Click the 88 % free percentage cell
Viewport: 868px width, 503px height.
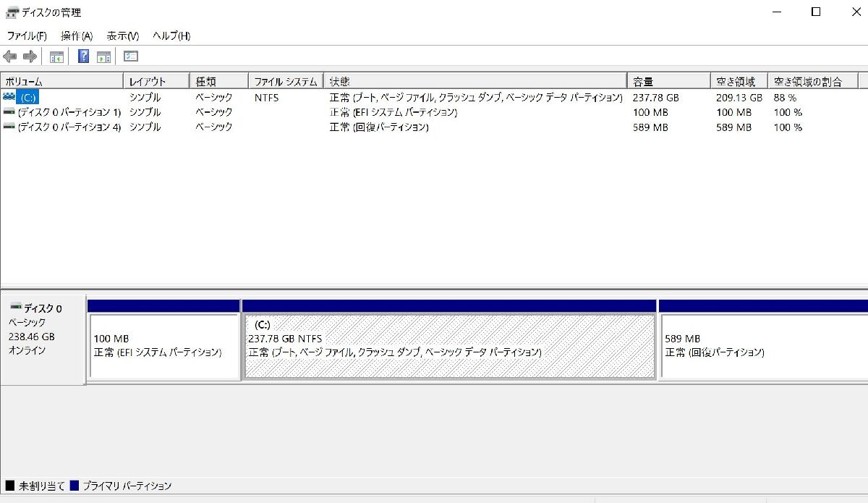785,97
